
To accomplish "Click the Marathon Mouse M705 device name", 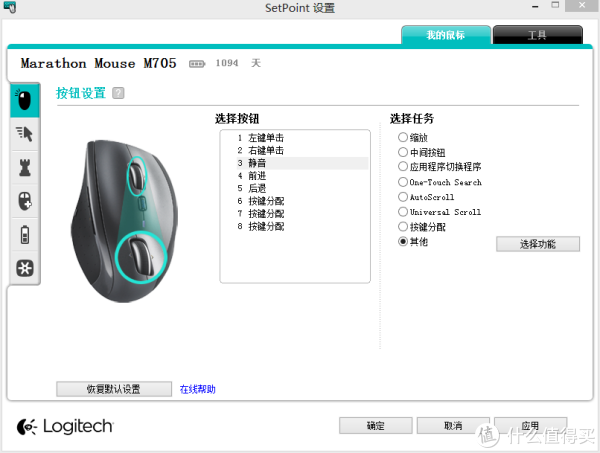I will pyautogui.click(x=99, y=63).
